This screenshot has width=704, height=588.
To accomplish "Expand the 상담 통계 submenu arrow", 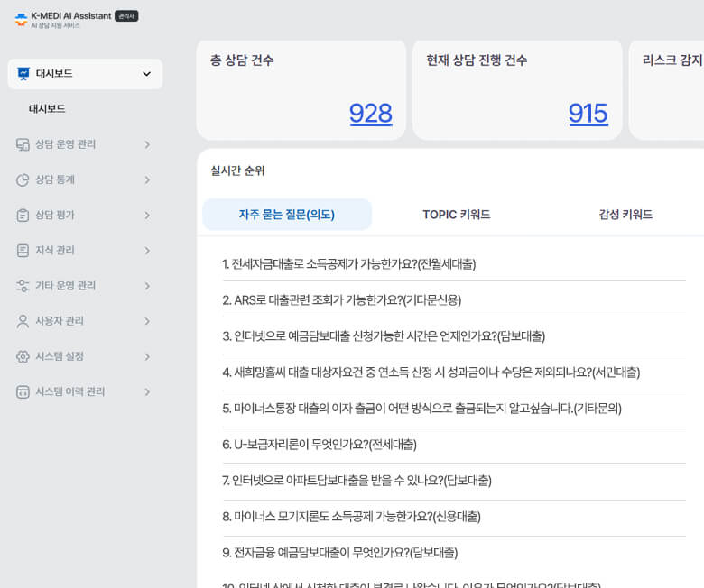I will click(x=146, y=179).
